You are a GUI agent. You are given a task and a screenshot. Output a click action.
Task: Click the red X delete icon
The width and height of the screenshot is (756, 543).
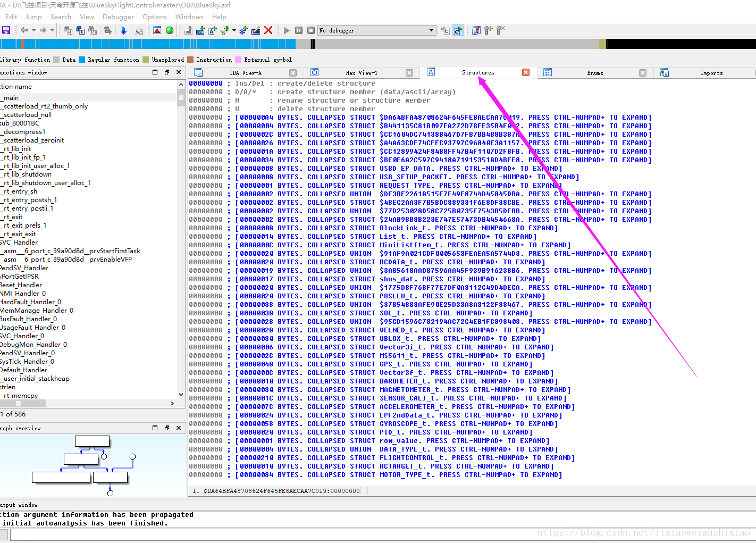coord(268,30)
